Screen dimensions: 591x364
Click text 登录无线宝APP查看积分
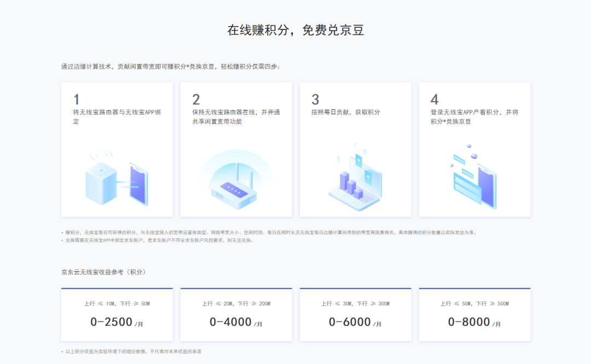click(465, 112)
